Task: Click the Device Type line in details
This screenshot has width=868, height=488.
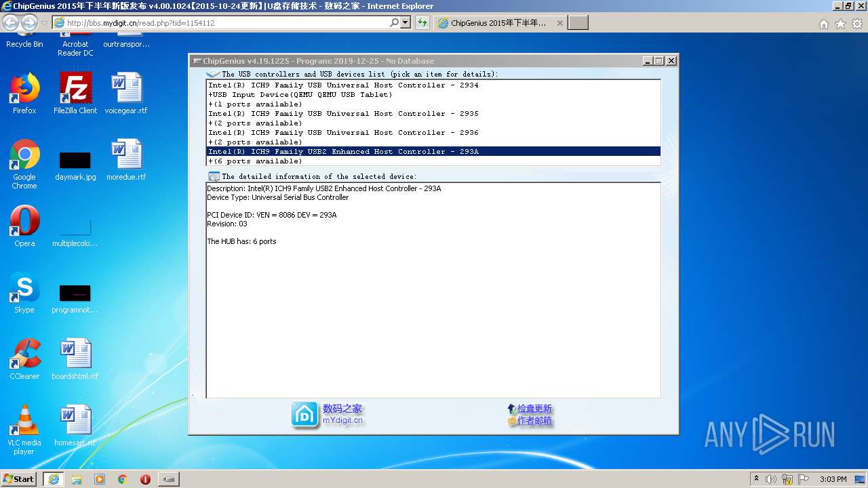Action: tap(277, 197)
